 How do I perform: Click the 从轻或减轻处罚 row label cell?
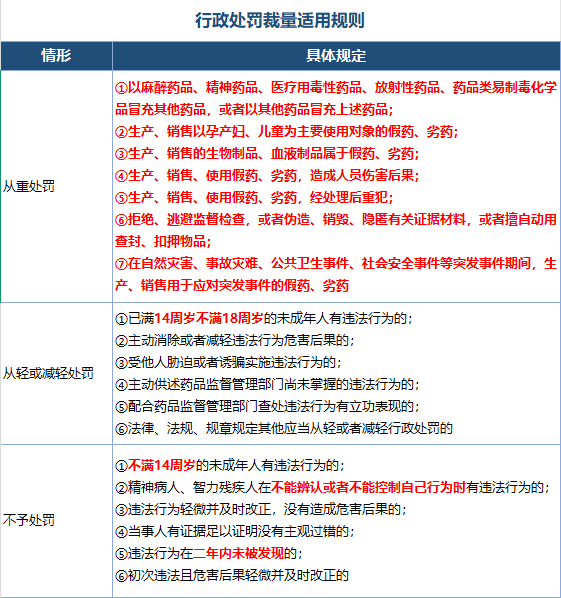(56, 373)
